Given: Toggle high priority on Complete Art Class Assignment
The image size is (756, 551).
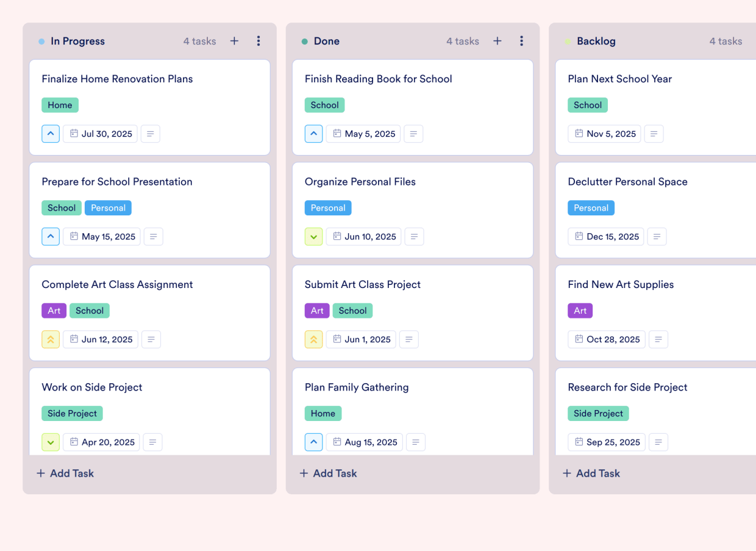Looking at the screenshot, I should tap(51, 339).
